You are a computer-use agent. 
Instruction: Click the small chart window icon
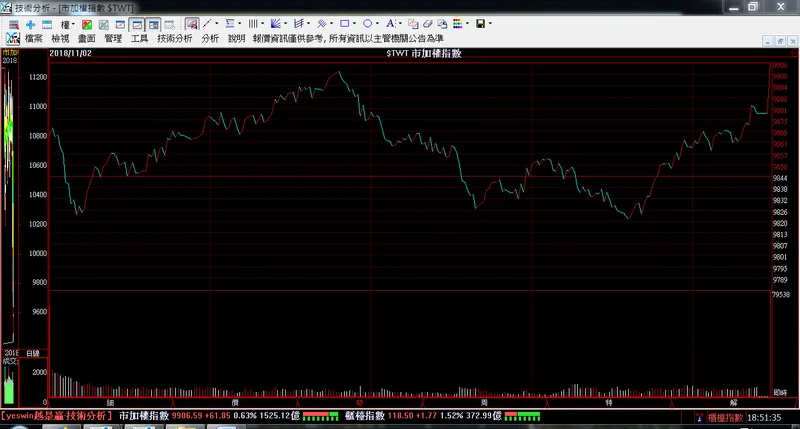point(120,24)
